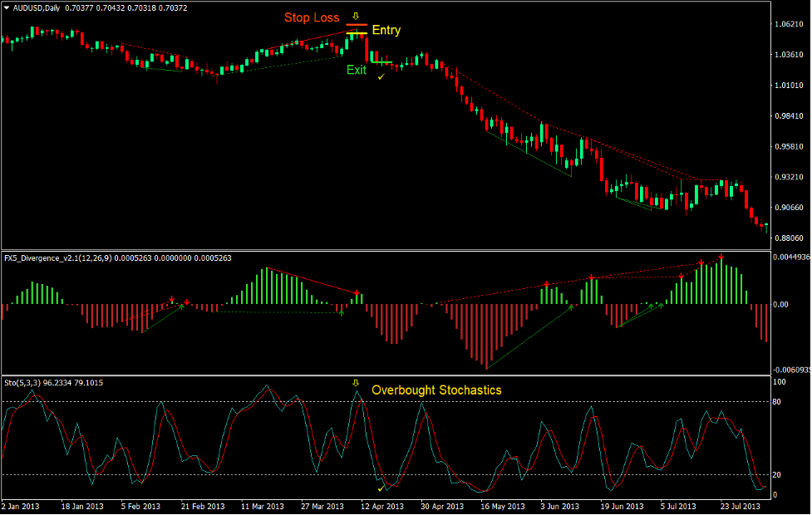Open the chart menu triangle beside AUDUSD,Daily
This screenshot has width=812, height=515.
(x=7, y=7)
